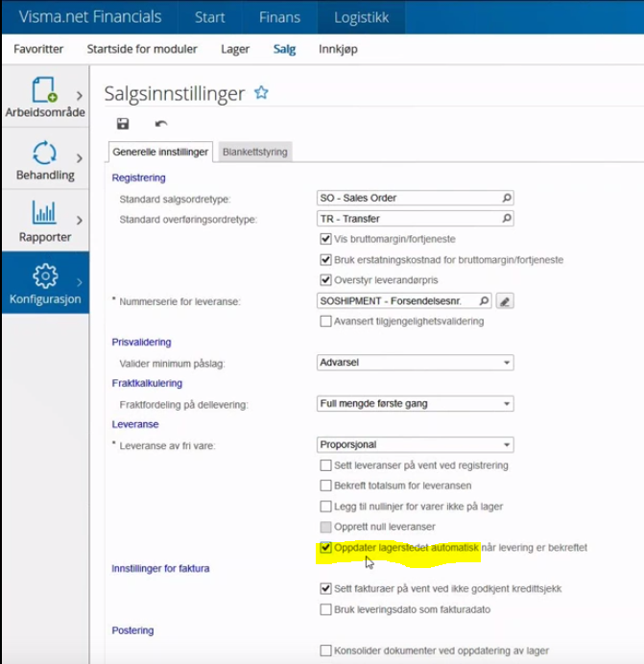644x664 pixels.
Task: Open lookup for Standard overføringsordretype
Action: pyautogui.click(x=507, y=219)
